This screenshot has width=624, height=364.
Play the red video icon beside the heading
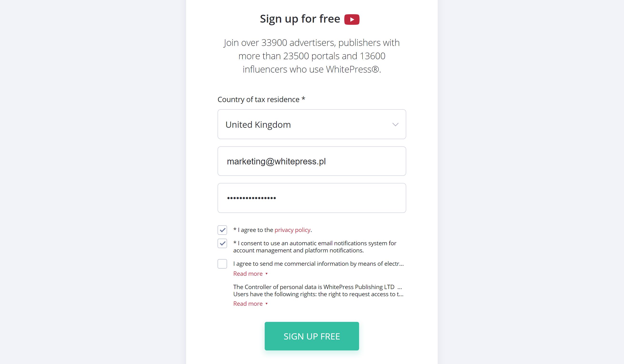coord(352,20)
